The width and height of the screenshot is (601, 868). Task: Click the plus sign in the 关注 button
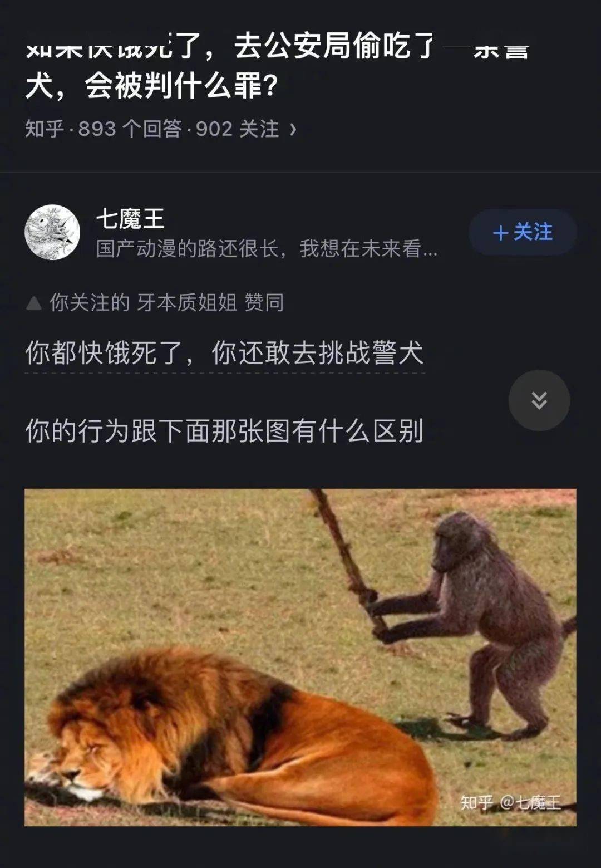point(501,233)
